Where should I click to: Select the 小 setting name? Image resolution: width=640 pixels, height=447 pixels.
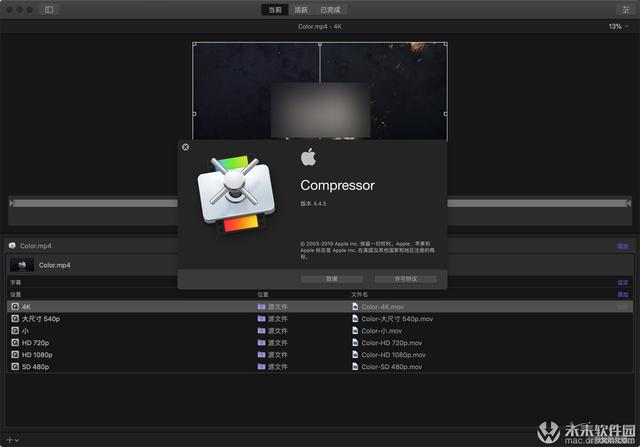tap(25, 331)
